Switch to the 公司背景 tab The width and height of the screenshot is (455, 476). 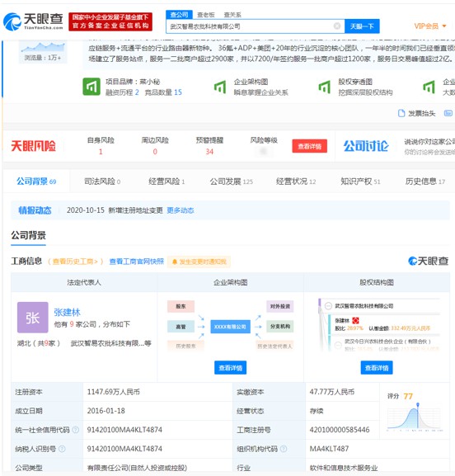tap(36, 181)
